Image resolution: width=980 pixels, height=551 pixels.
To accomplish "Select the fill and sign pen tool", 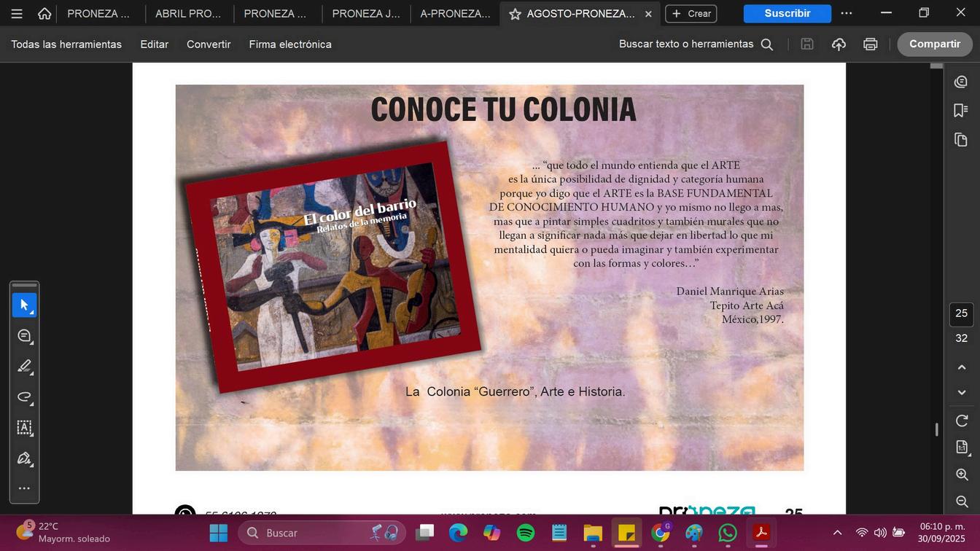I will pyautogui.click(x=24, y=458).
